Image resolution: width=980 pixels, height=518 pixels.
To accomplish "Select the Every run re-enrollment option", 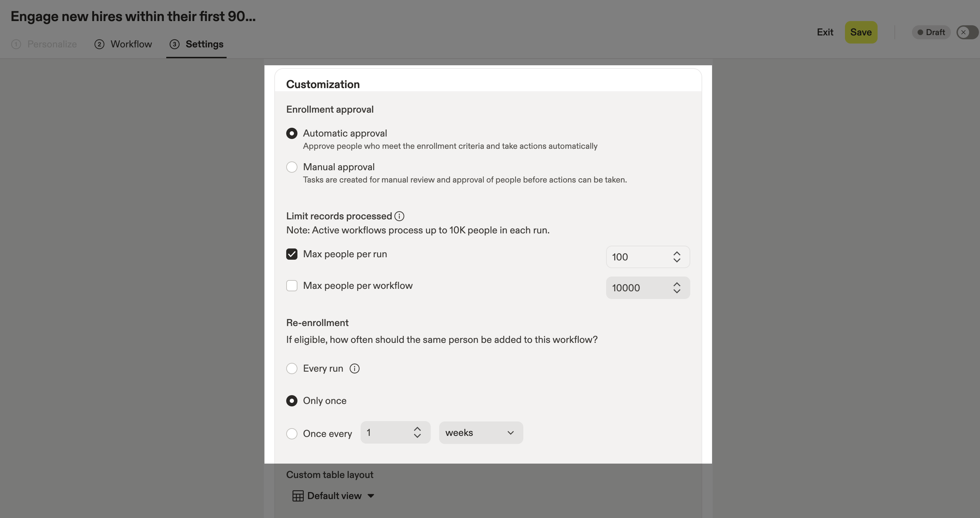I will click(x=292, y=368).
